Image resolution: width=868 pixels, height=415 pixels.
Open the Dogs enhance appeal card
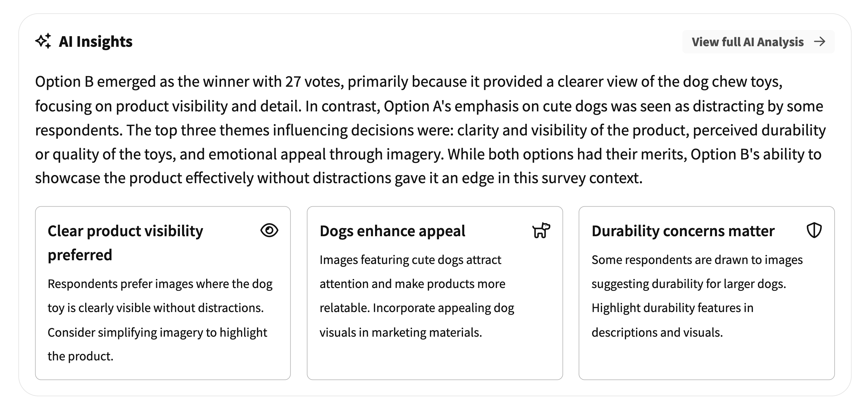click(435, 293)
